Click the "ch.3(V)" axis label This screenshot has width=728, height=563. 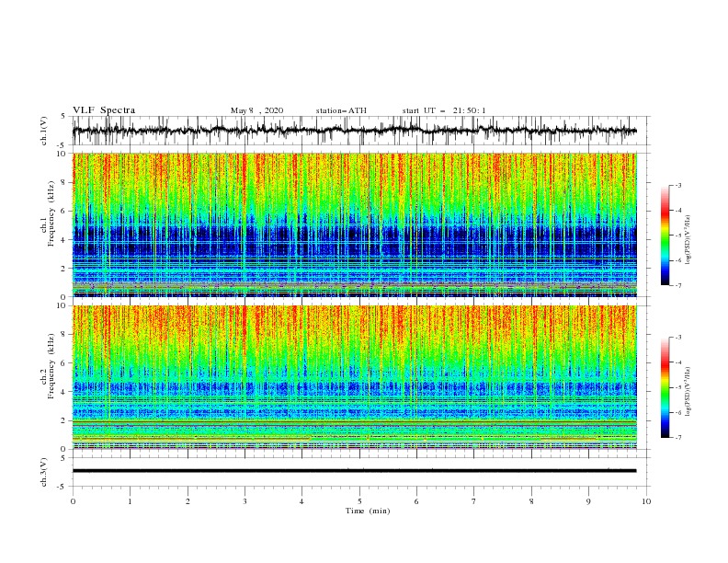(x=44, y=472)
